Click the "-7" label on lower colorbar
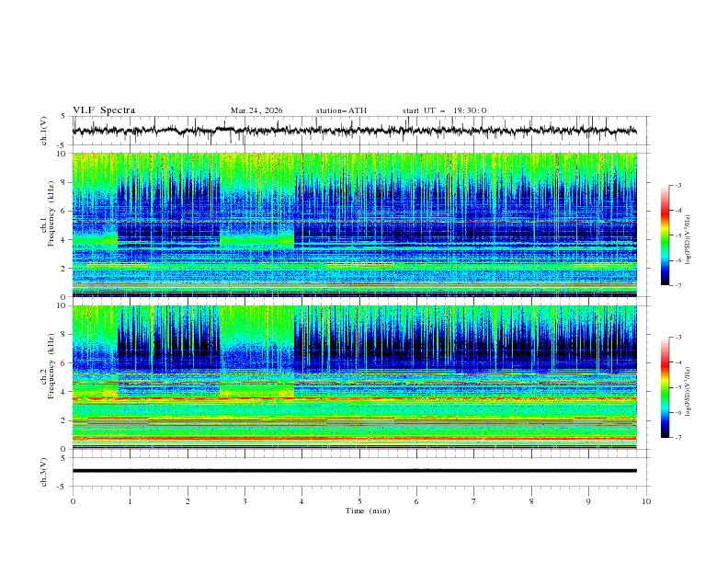The width and height of the screenshot is (728, 563). pyautogui.click(x=677, y=437)
